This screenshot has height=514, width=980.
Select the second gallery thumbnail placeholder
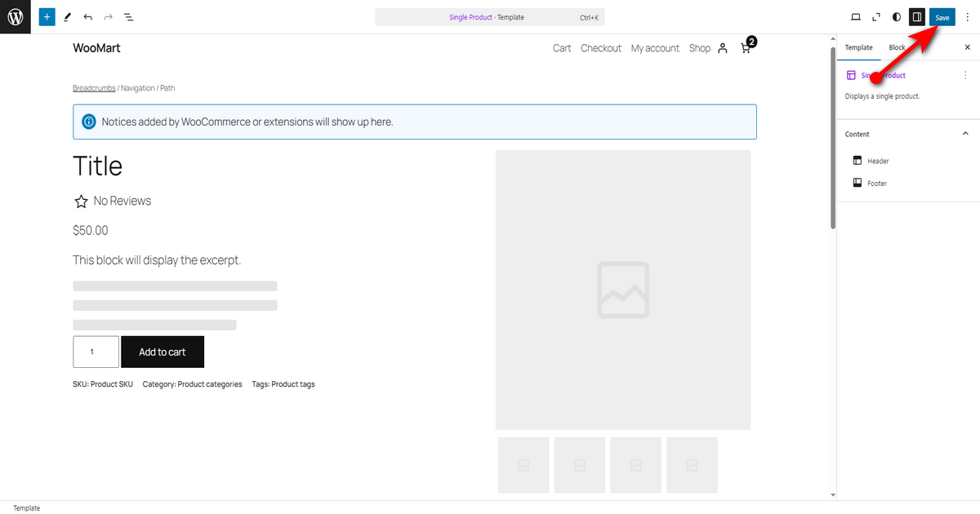pyautogui.click(x=580, y=465)
